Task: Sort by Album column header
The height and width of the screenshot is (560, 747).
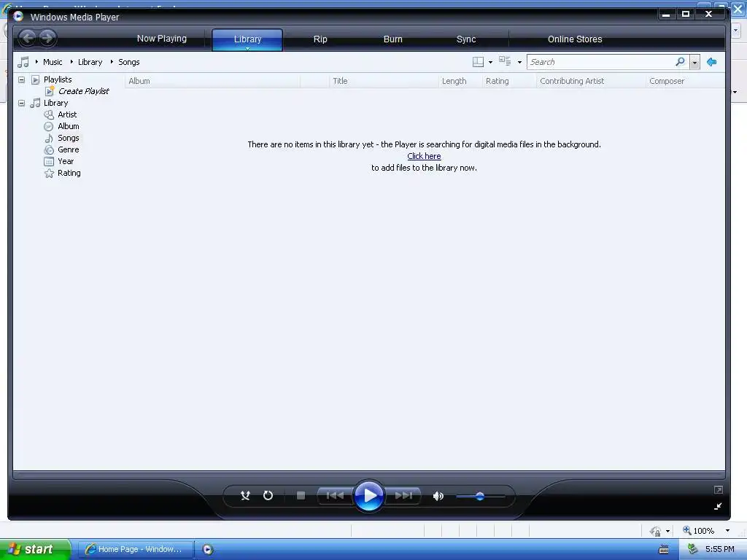Action: pos(212,81)
